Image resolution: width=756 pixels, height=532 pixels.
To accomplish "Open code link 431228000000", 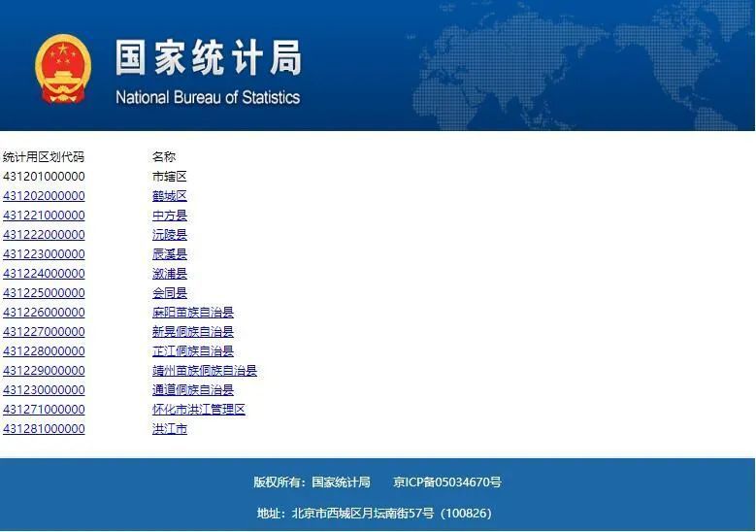I will point(44,351).
